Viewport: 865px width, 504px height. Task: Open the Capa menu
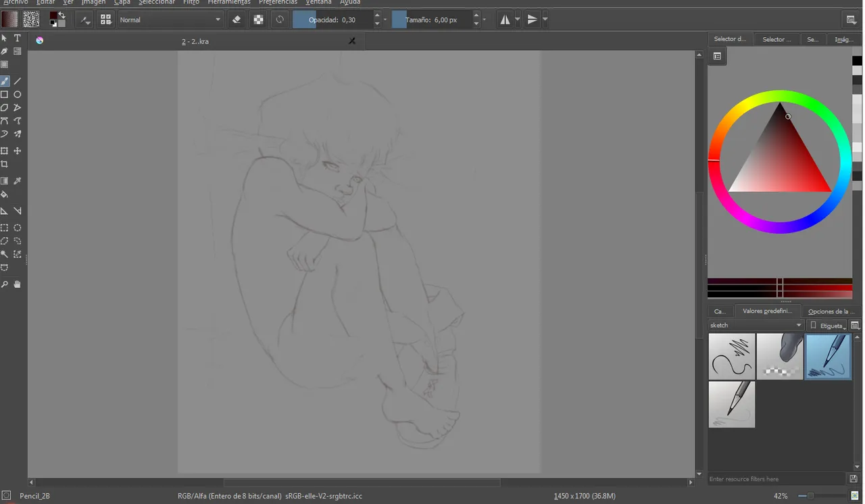(x=122, y=2)
